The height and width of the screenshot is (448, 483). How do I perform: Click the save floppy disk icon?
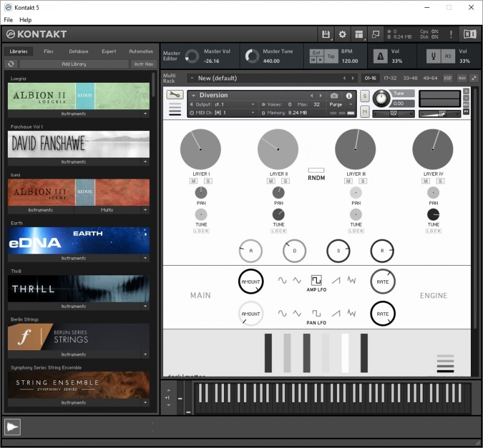pyautogui.click(x=325, y=34)
